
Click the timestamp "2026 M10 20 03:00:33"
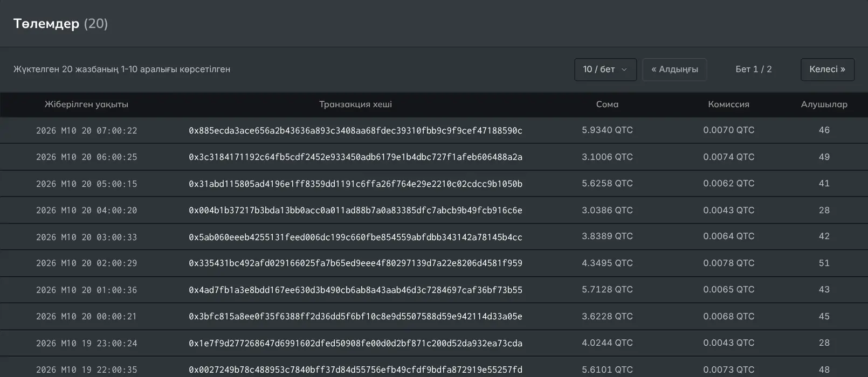coord(87,237)
